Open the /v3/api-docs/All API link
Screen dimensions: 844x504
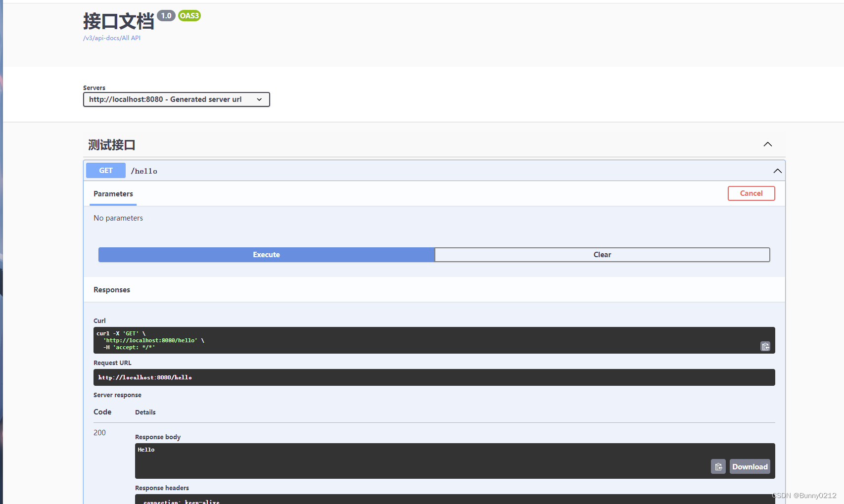[x=112, y=38]
